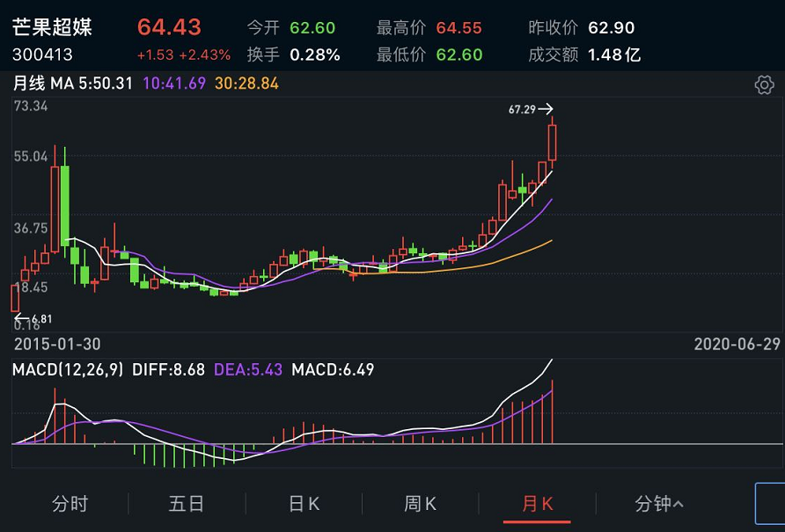Click the blue outlined button at bottom right
This screenshot has width=785, height=532.
click(770, 504)
